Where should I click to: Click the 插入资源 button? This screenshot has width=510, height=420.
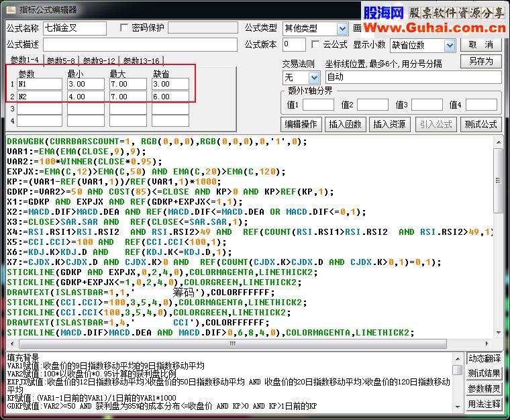[390, 124]
